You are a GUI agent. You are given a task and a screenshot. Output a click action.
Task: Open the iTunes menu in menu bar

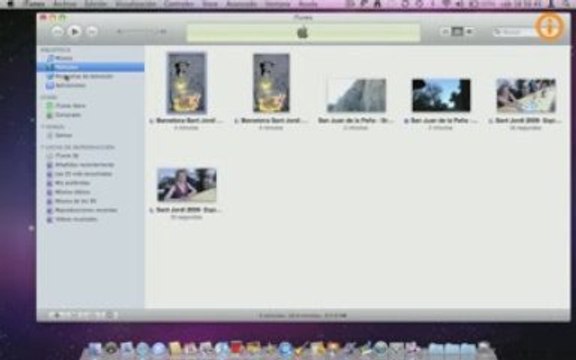coord(35,4)
